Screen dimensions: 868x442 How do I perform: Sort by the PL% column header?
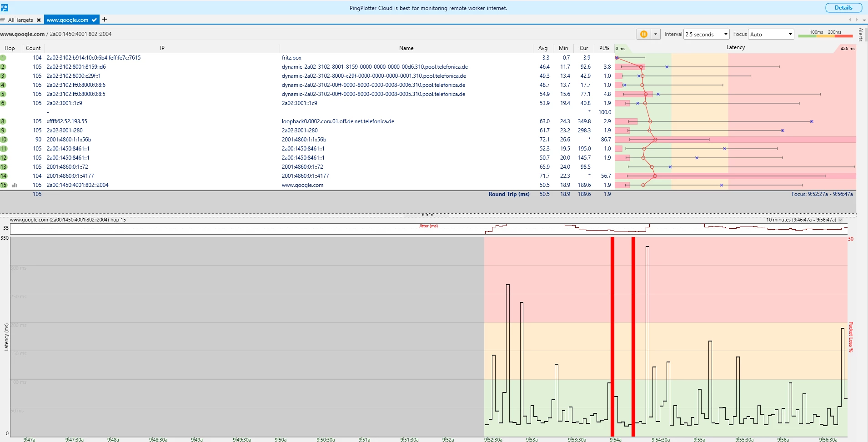604,48
